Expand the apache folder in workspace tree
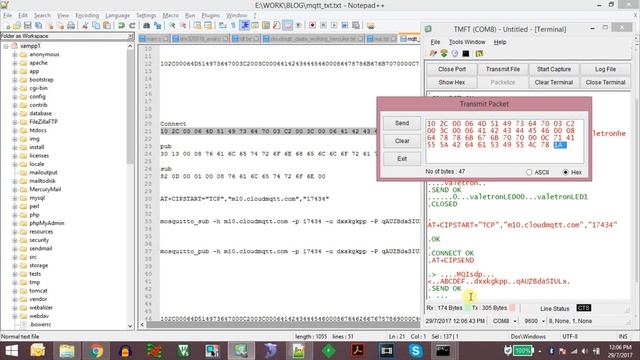The width and height of the screenshot is (640, 360). point(15,63)
